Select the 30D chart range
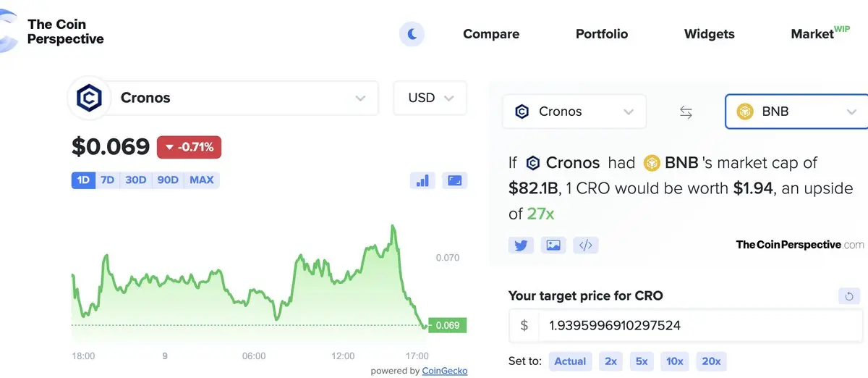 135,180
